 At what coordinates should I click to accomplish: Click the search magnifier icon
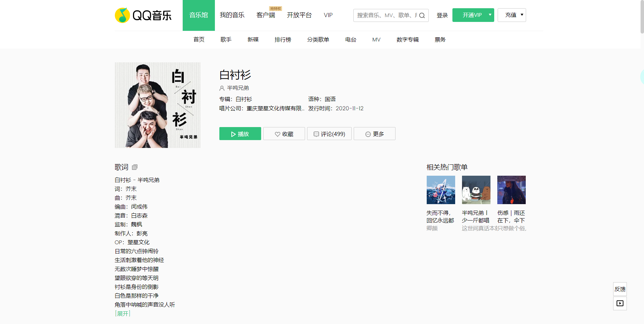pyautogui.click(x=423, y=15)
